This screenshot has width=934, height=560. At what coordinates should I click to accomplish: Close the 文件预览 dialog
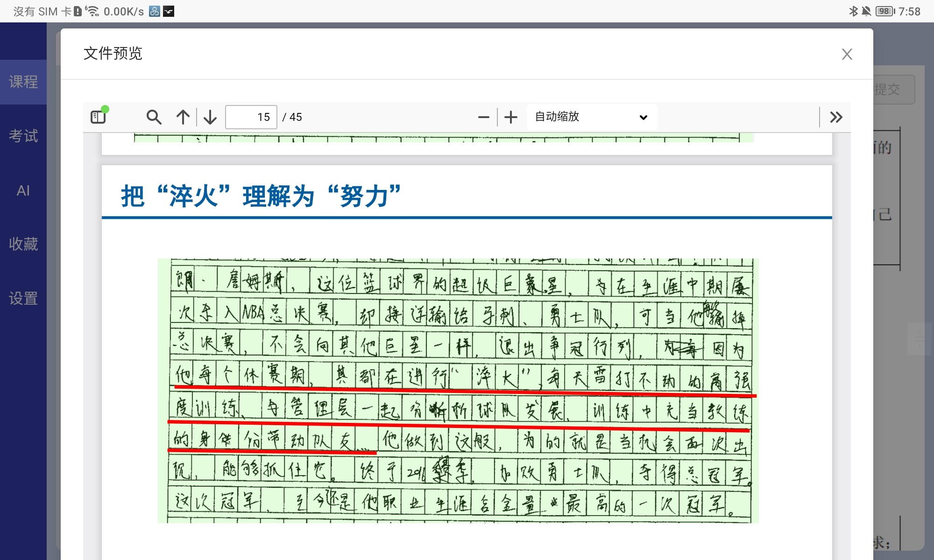[x=847, y=54]
